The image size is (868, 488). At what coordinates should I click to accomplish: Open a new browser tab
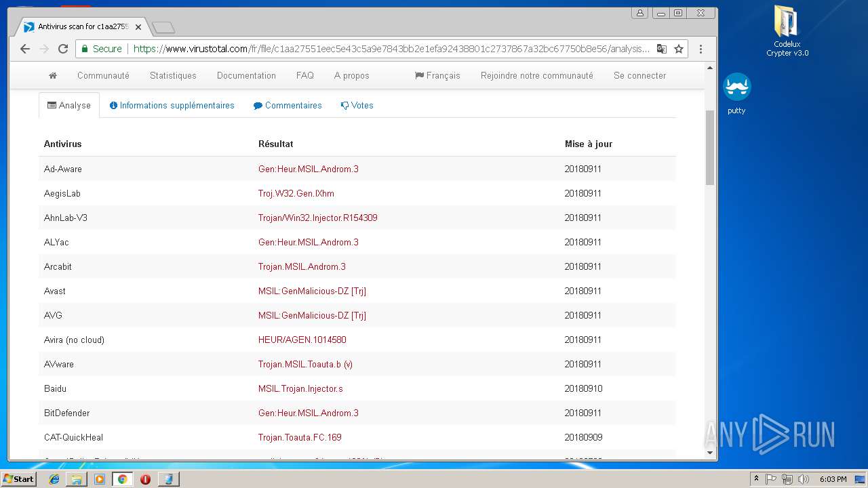(x=163, y=27)
